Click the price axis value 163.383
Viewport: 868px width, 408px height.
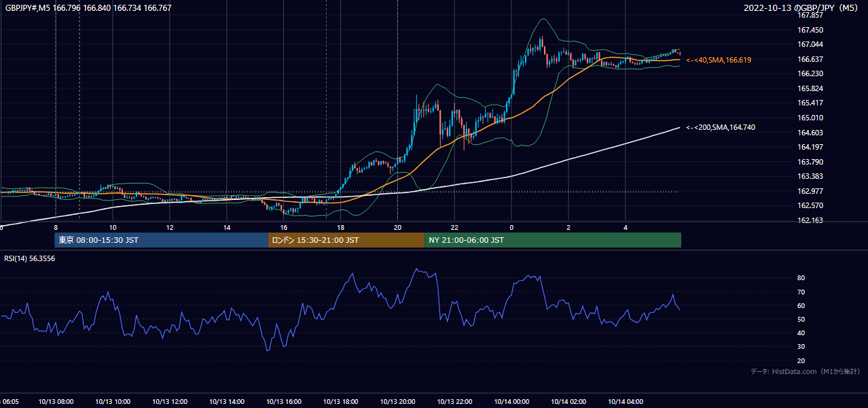click(x=810, y=176)
